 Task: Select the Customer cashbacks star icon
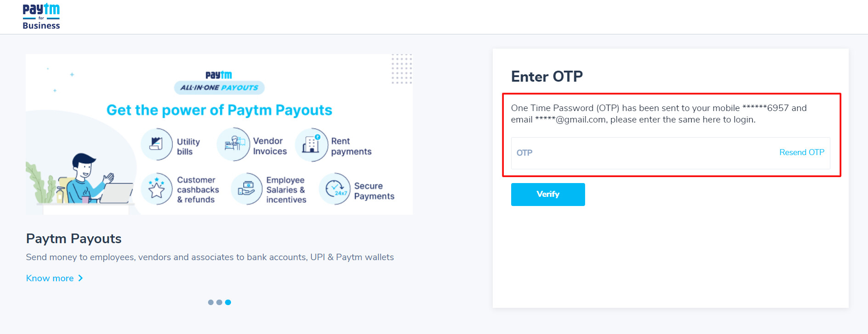point(157,189)
